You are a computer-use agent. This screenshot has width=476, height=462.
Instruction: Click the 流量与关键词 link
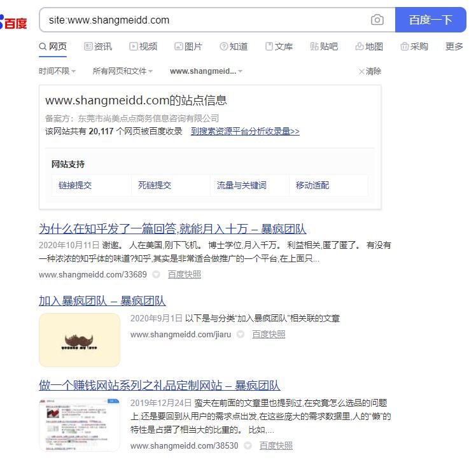(242, 185)
